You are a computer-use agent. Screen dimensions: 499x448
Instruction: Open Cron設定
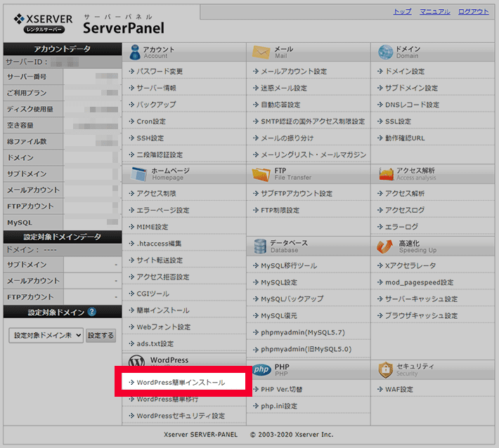click(151, 121)
